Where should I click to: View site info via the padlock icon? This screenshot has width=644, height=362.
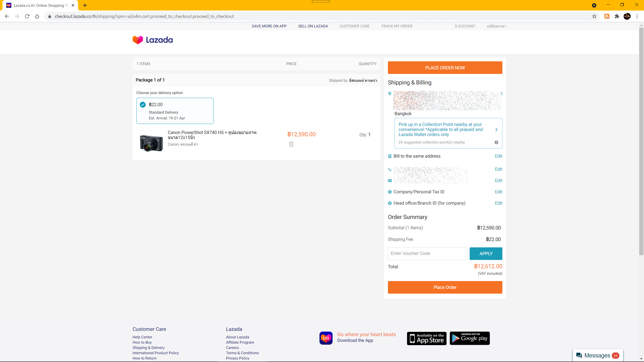tap(50, 16)
